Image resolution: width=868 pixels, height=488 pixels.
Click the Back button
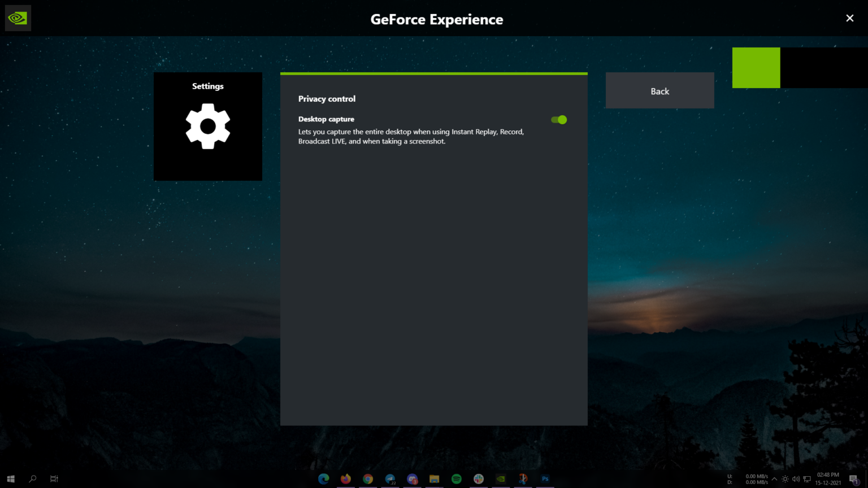tap(659, 90)
